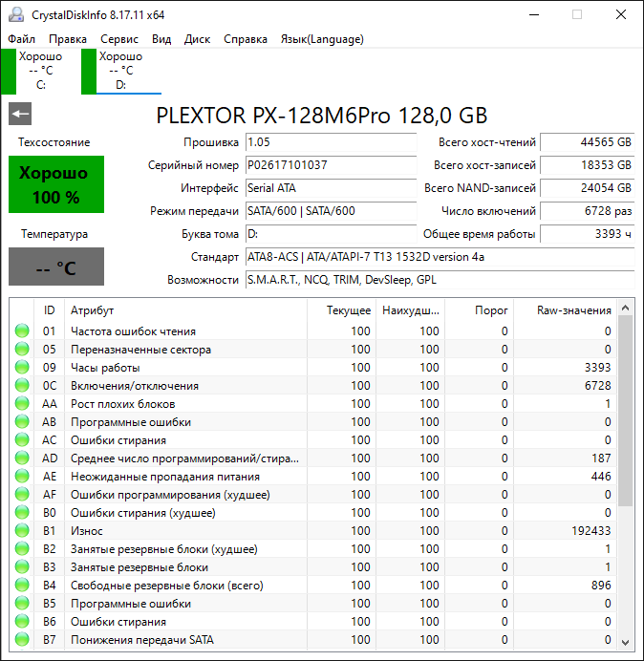
Task: Open the Файл menu
Action: [22, 39]
